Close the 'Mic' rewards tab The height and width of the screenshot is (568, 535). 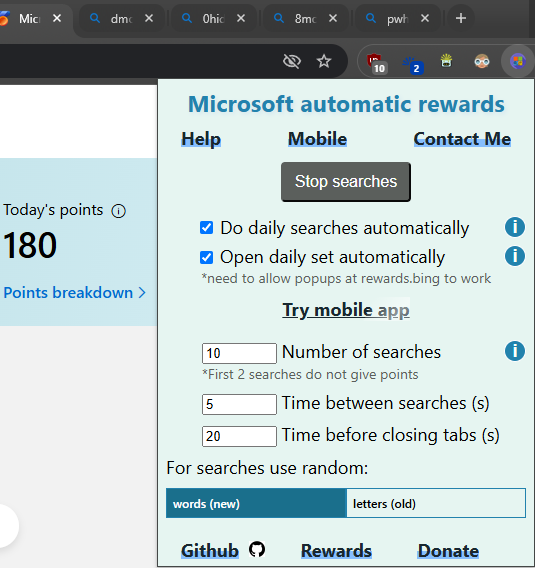tap(57, 18)
